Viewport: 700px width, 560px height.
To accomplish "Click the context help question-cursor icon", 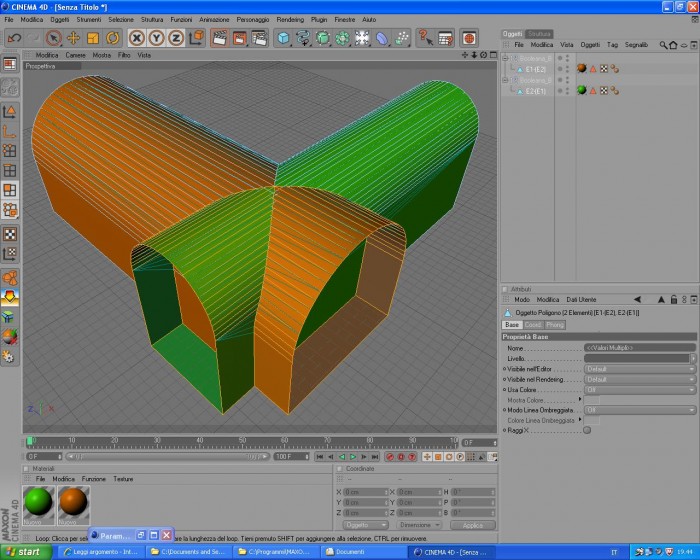I will tap(425, 38).
